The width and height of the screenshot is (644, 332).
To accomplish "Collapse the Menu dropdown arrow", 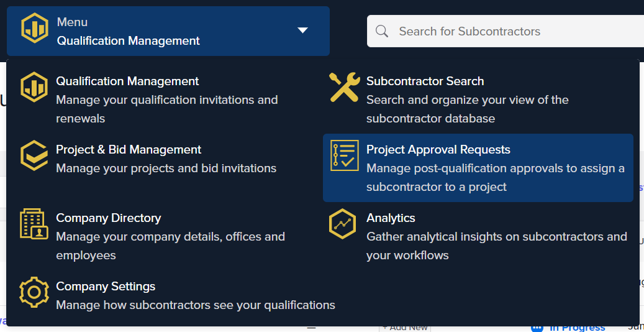I will click(302, 30).
